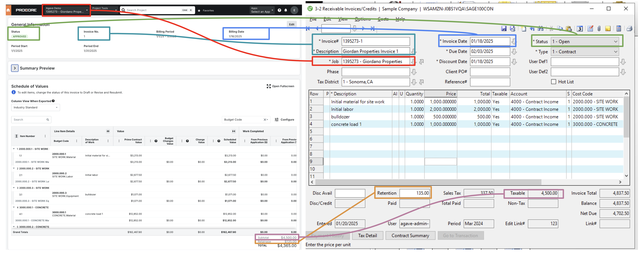644x254 pixels.
Task: Go to the last record in Sage
Action: pos(373,29)
